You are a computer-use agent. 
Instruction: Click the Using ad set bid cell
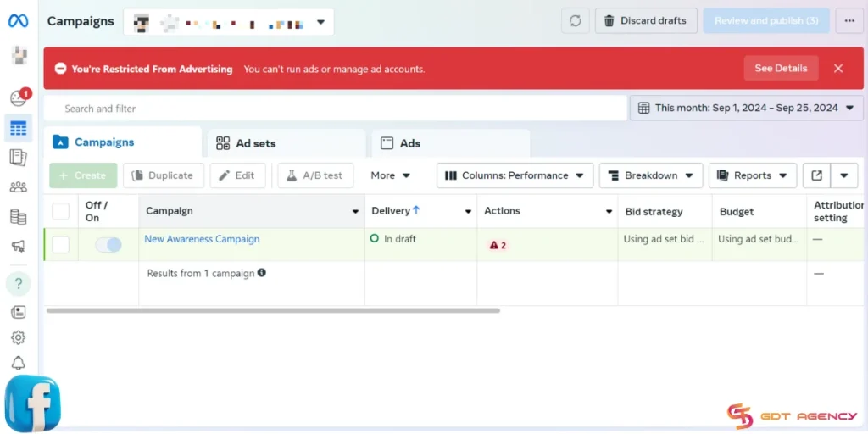click(x=664, y=239)
